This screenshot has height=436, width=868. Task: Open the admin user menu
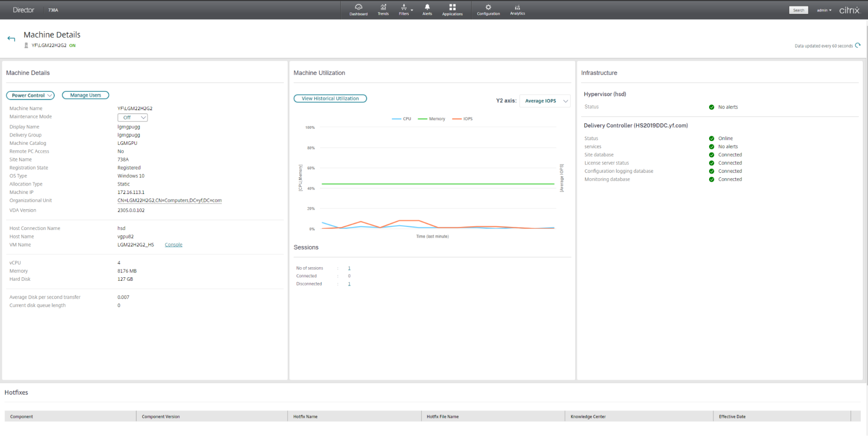tap(824, 10)
